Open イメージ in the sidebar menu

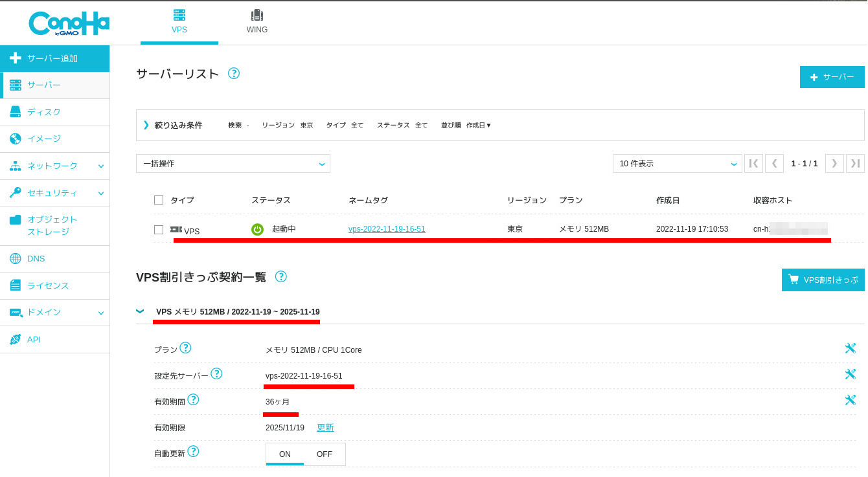(55, 139)
